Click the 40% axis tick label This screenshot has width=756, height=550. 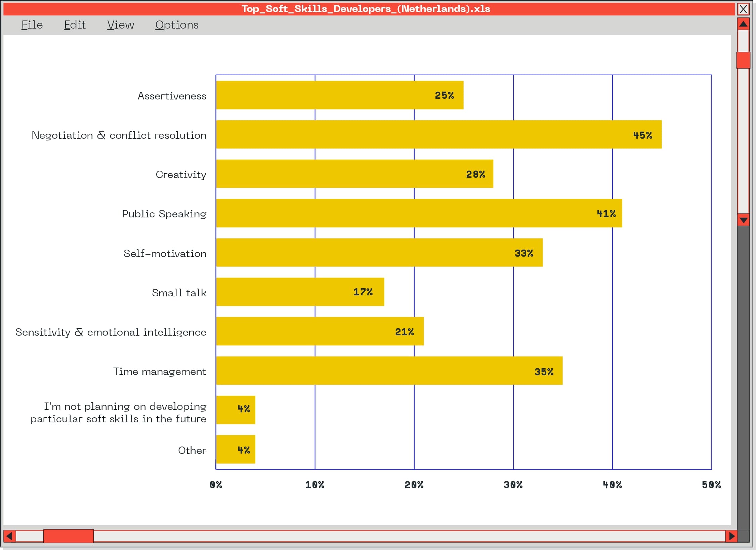(612, 484)
